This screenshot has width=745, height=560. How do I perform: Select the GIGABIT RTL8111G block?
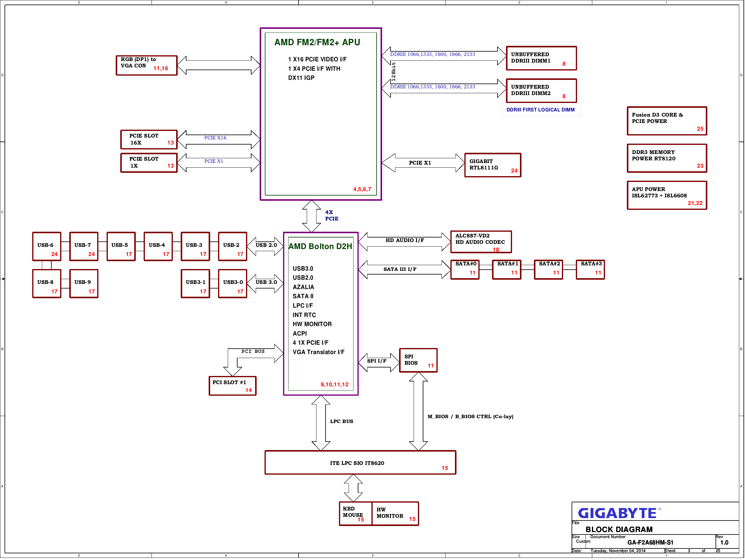(x=493, y=165)
